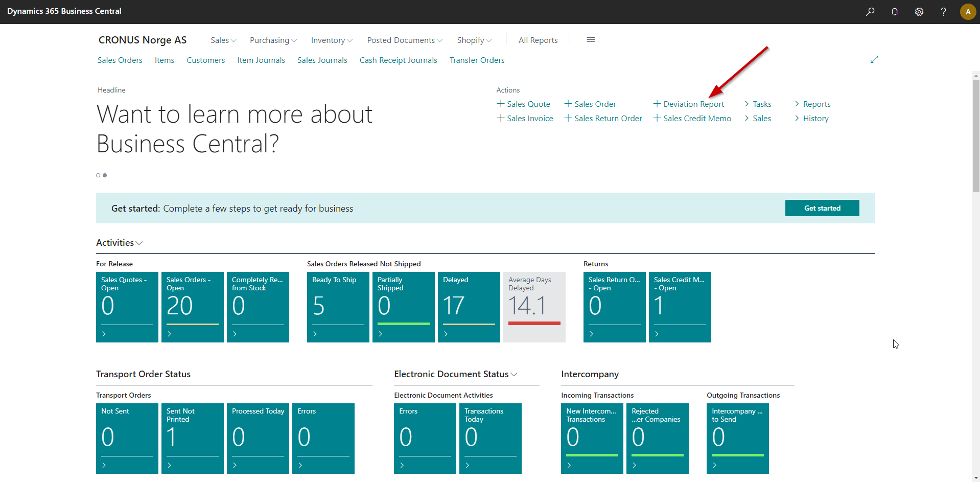Create a new Deviation Report action

pyautogui.click(x=689, y=104)
